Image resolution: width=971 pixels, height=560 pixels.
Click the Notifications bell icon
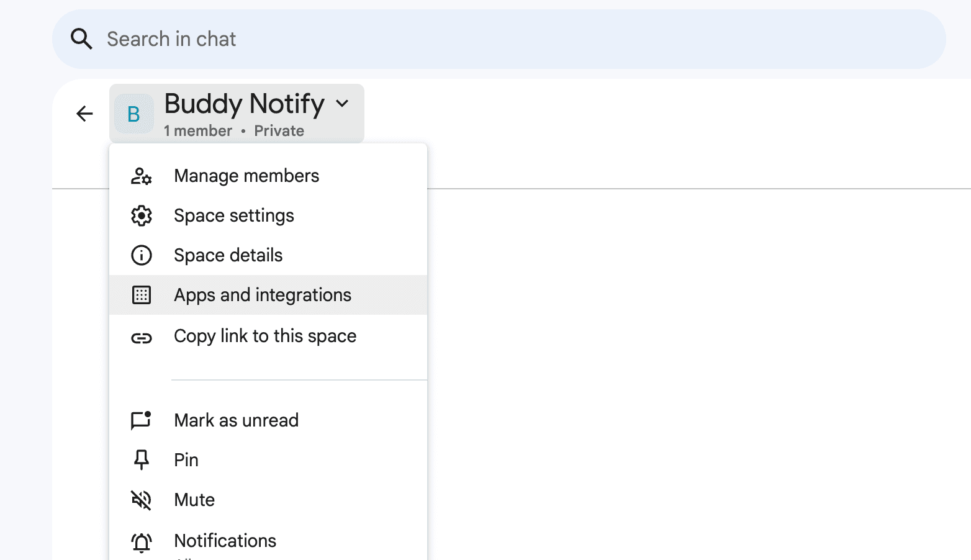click(142, 540)
